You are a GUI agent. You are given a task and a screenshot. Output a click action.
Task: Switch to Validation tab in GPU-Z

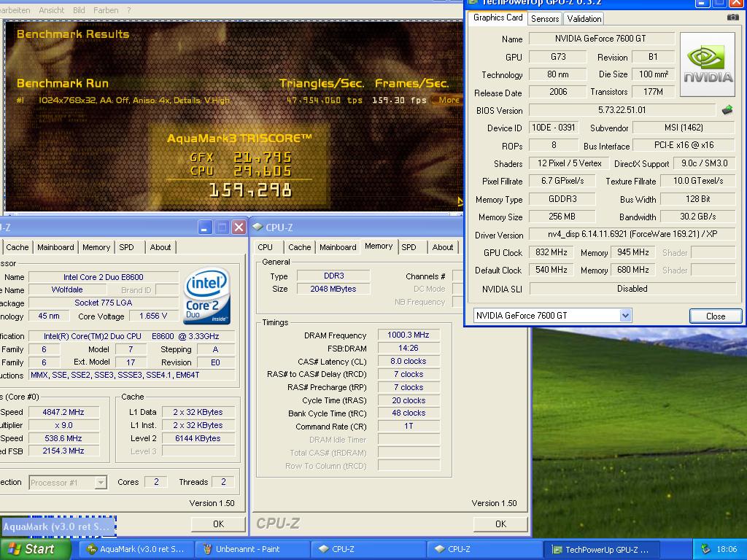(584, 18)
